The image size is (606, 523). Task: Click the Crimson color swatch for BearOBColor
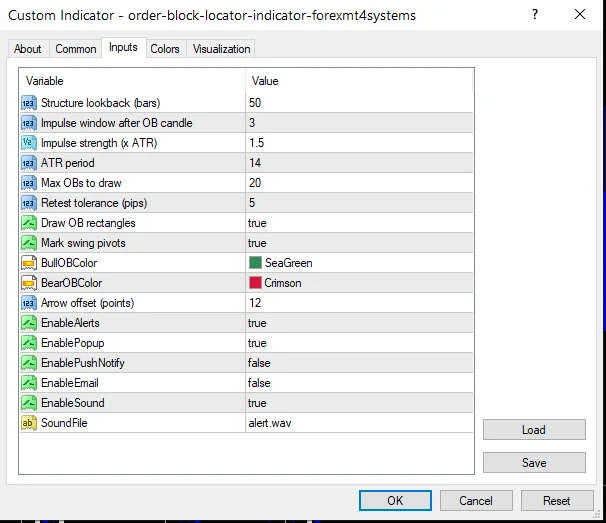click(x=255, y=283)
